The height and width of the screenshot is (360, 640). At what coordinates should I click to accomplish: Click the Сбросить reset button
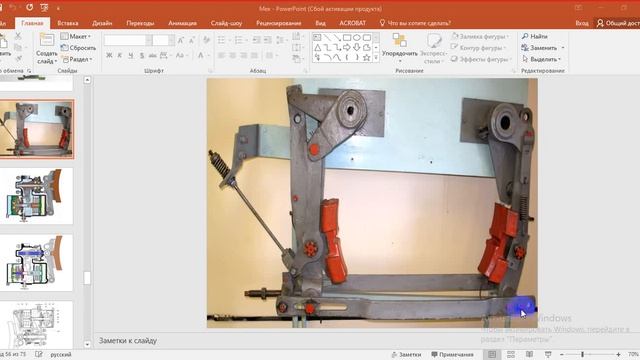tap(78, 48)
